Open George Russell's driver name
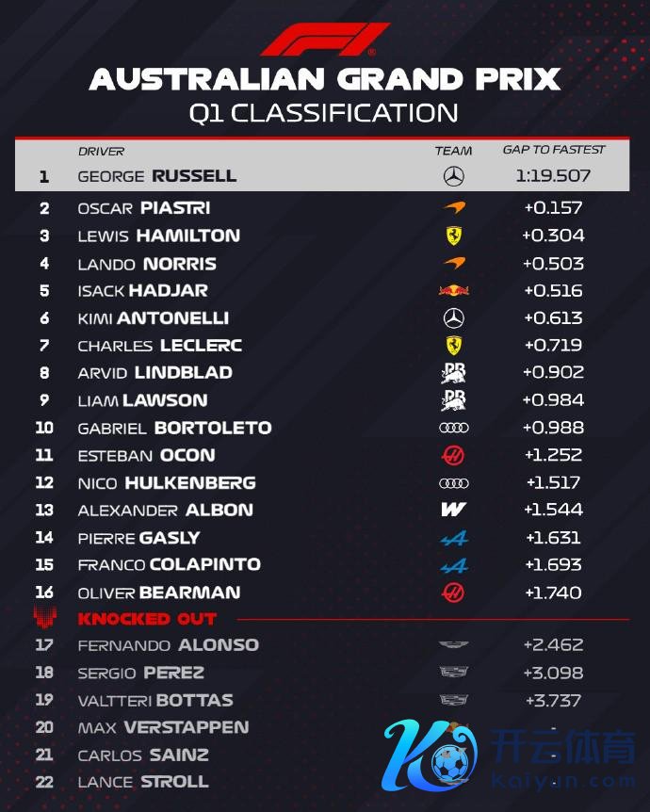650x812 pixels. coord(157,176)
